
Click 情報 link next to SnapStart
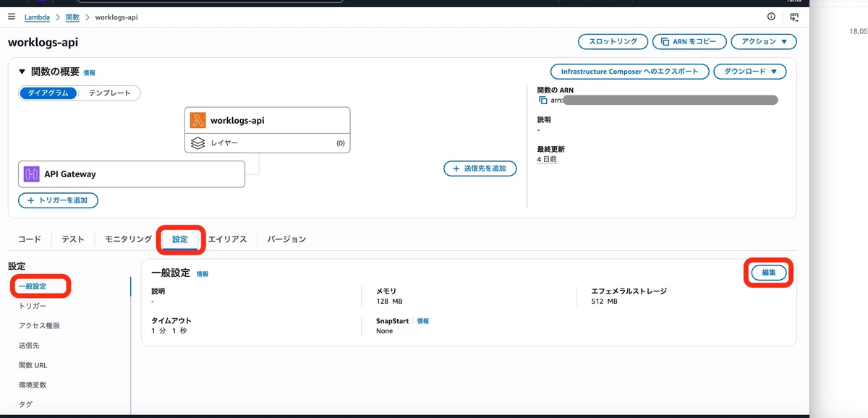point(422,321)
